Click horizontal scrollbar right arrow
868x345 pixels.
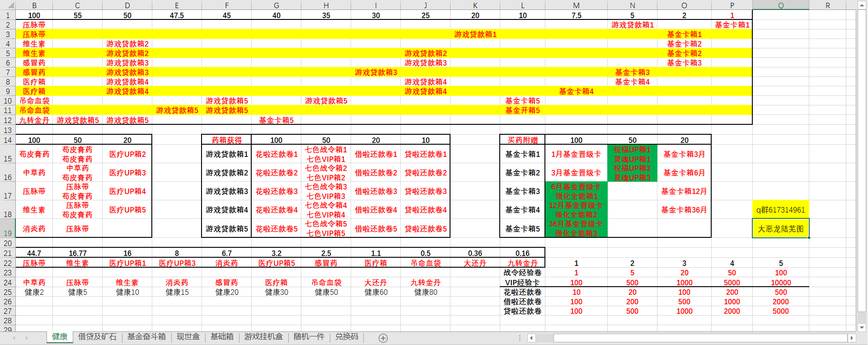[x=852, y=338]
